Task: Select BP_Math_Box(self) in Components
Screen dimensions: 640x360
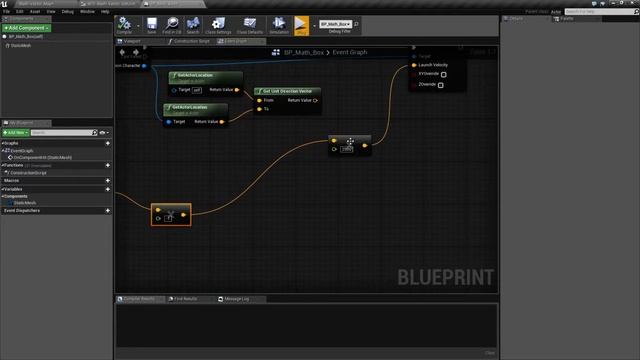Action: [x=26, y=37]
